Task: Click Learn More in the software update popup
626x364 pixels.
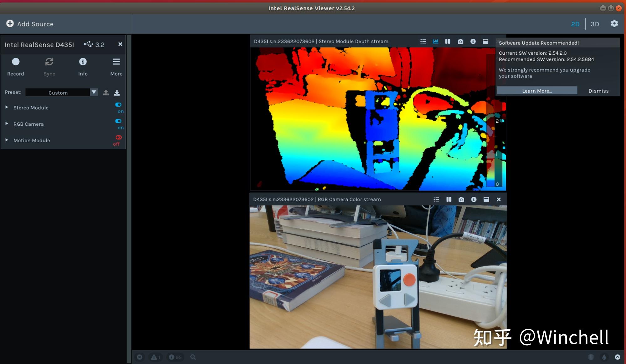Action: tap(536, 91)
